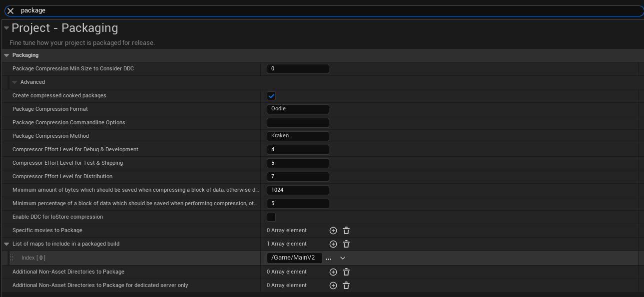Select the 'Minimum percentage of a block' setting label
The height and width of the screenshot is (297, 644).
[x=135, y=204]
